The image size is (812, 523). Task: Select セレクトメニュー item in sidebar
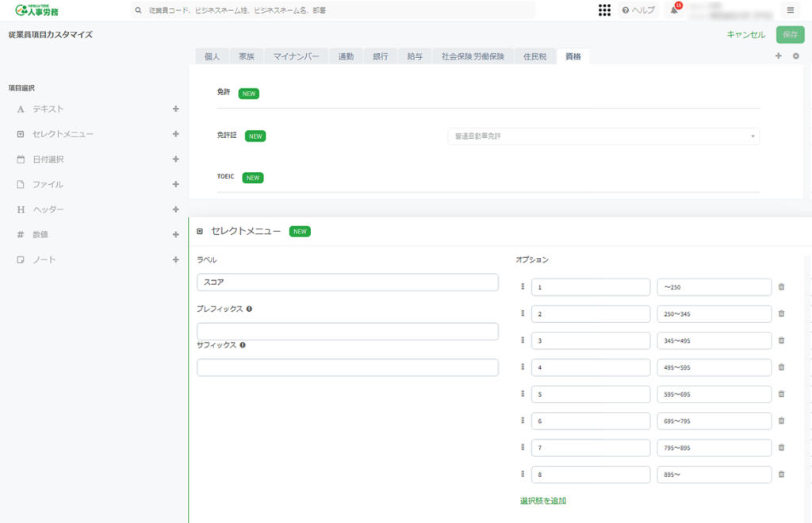tap(63, 134)
